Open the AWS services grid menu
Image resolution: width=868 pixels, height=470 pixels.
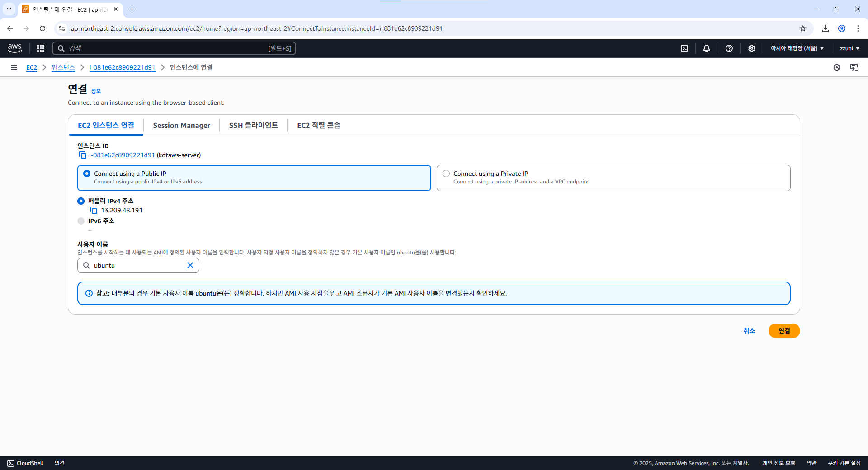(41, 48)
